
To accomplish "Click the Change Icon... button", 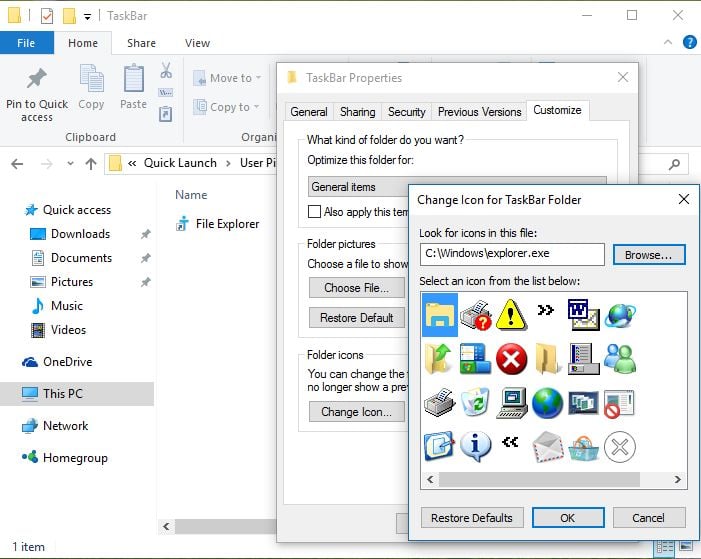I will (357, 412).
